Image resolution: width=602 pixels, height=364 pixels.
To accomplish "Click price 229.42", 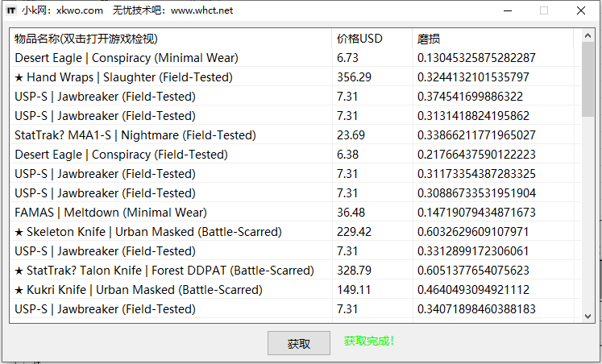I will tap(354, 232).
